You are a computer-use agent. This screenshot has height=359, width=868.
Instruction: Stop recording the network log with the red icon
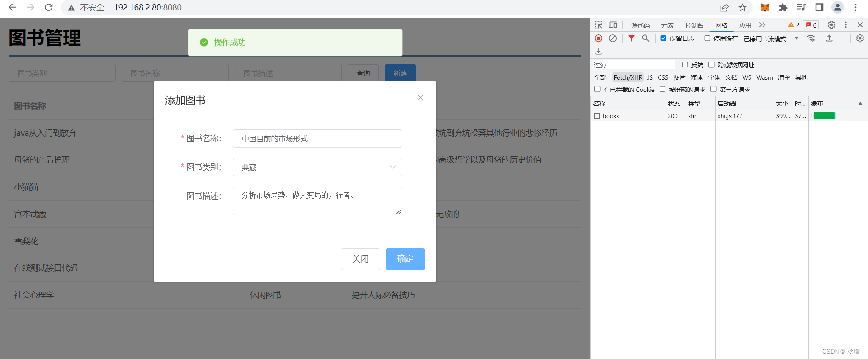(x=599, y=38)
